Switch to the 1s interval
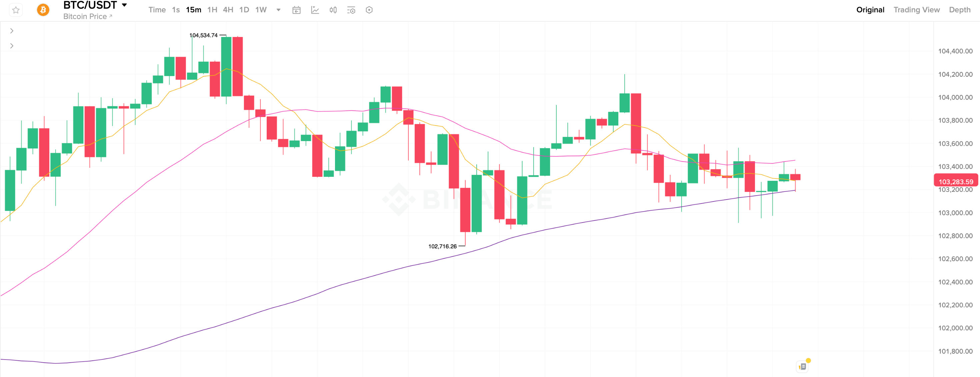This screenshot has height=377, width=980. coord(176,10)
